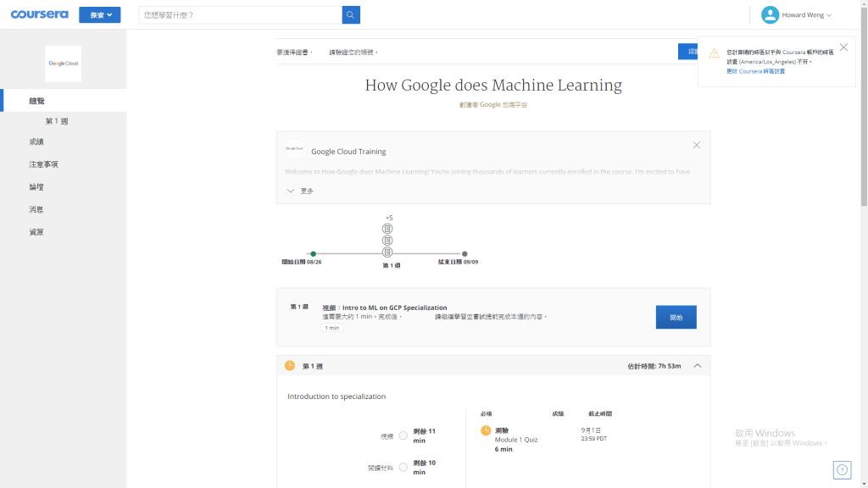Click 更改 Coursera 時區設置 link
This screenshot has width=868, height=488.
coord(755,71)
